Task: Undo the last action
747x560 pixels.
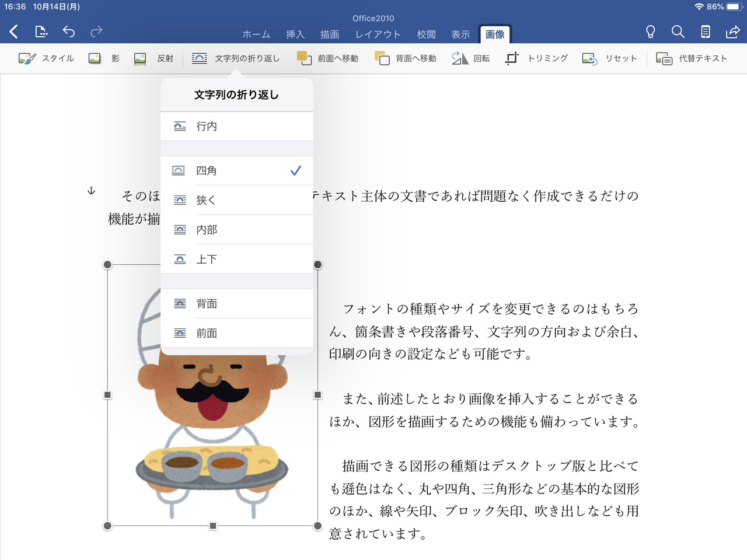Action: 69,32
